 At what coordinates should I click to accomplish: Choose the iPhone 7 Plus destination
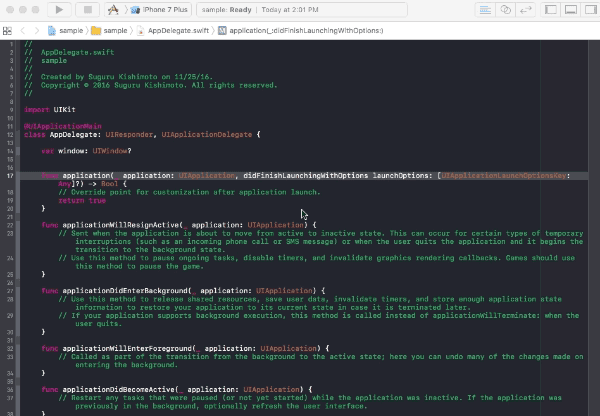tap(161, 10)
